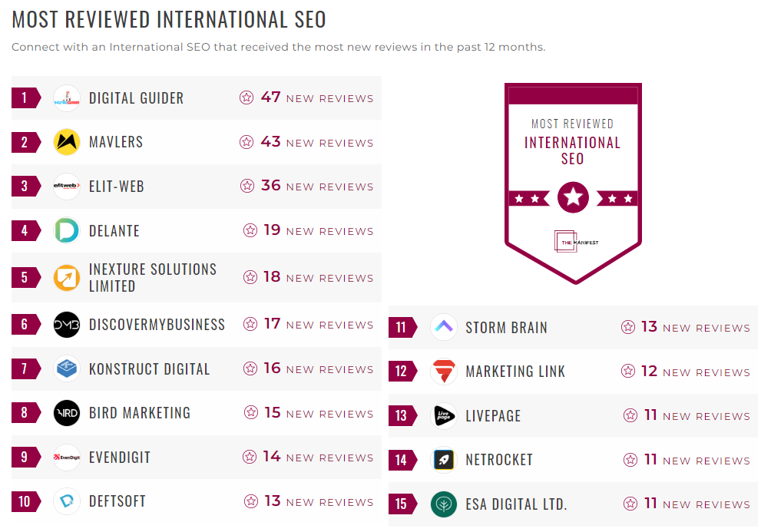This screenshot has height=532, width=761.
Task: Click the Bird Marketing logo
Action: tap(67, 413)
